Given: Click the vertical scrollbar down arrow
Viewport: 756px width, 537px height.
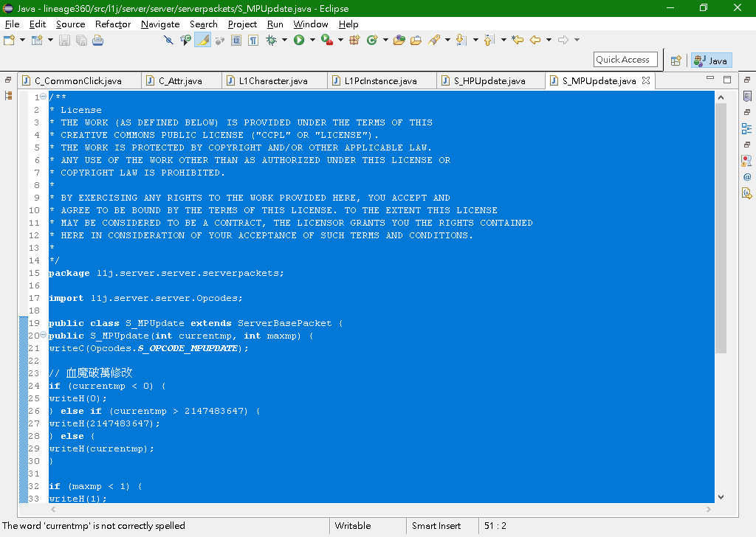Looking at the screenshot, I should [x=721, y=497].
